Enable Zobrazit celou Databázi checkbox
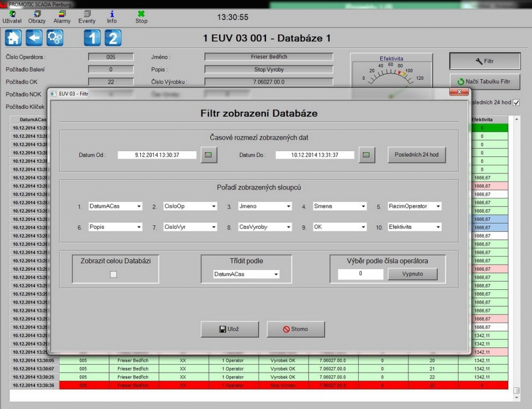 (113, 274)
